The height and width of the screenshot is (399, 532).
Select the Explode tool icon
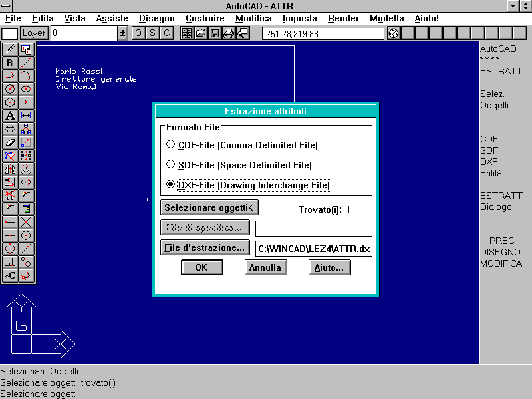26,169
